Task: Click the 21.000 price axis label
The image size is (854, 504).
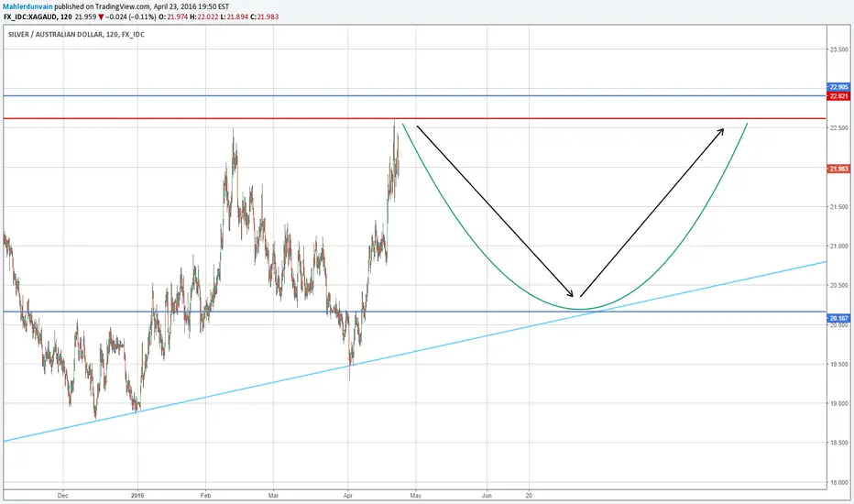Action: coord(838,247)
